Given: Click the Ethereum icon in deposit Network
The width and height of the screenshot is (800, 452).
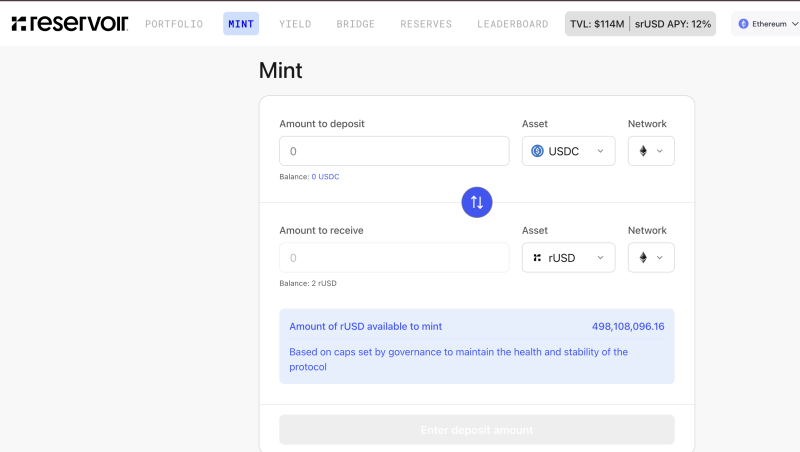Looking at the screenshot, I should (x=643, y=151).
